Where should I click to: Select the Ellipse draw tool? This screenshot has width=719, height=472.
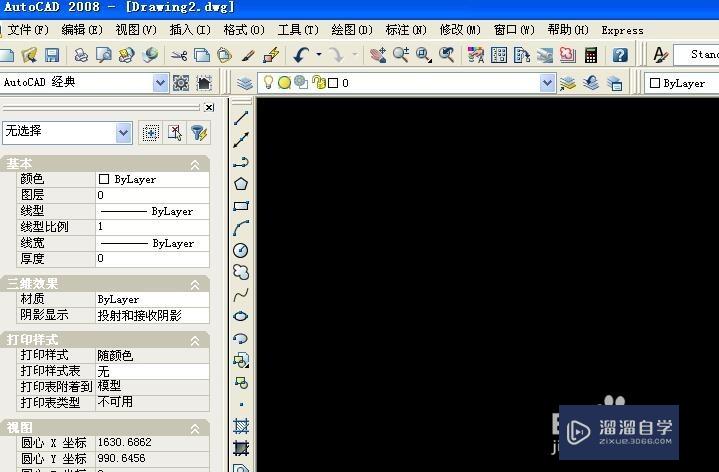[x=241, y=316]
